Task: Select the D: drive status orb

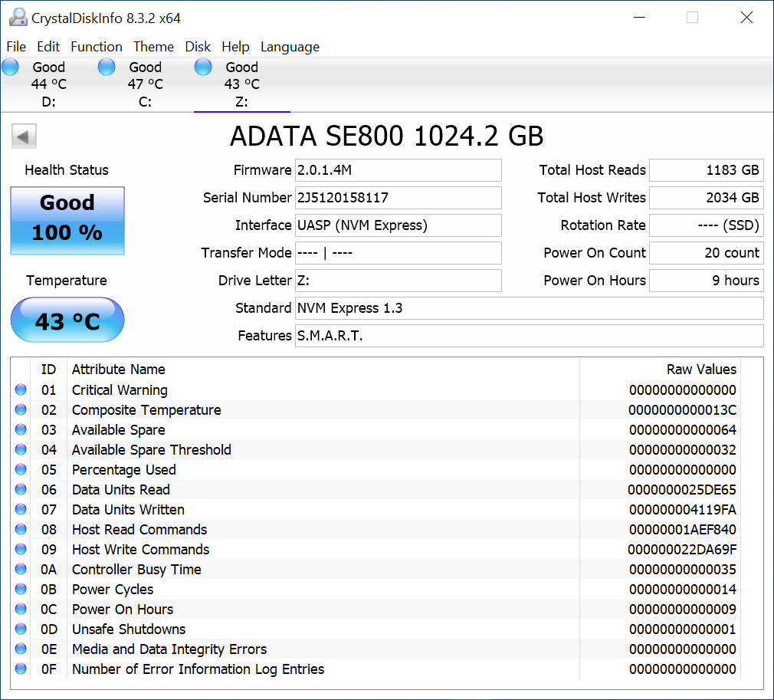Action: click(x=11, y=67)
